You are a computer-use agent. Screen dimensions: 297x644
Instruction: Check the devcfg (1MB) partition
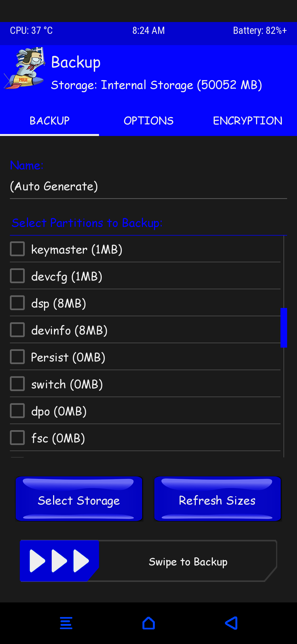pos(17,276)
